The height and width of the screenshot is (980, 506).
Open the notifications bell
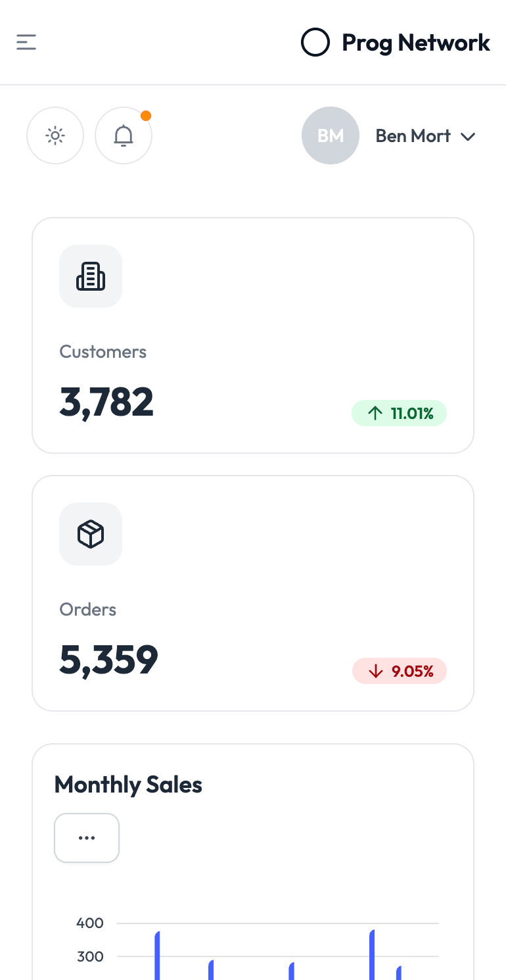tap(124, 135)
